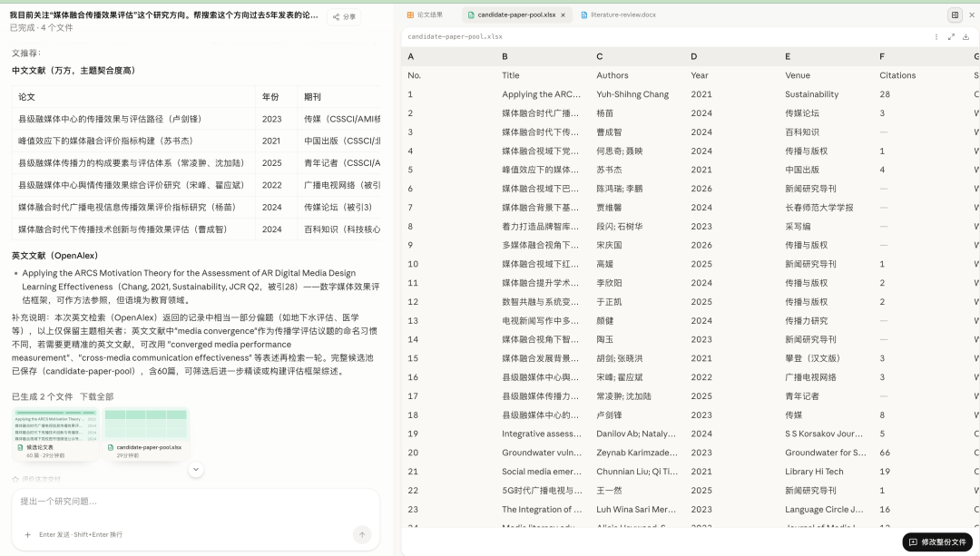Toggle the side panel layout icon

pyautogui.click(x=955, y=15)
